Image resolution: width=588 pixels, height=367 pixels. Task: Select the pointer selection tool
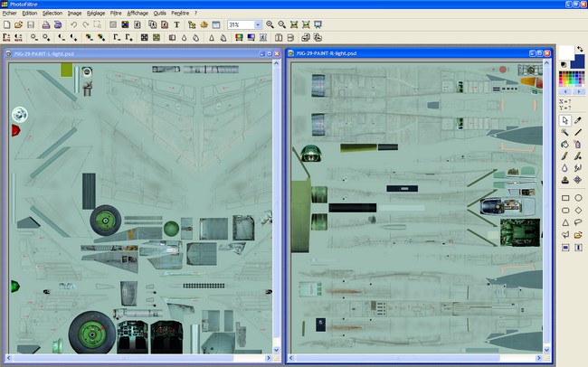click(565, 120)
